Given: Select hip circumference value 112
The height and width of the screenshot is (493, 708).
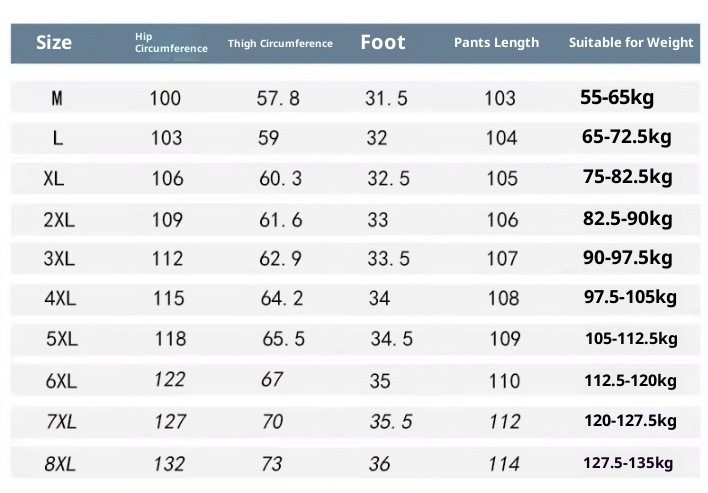Looking at the screenshot, I should pos(167,259).
